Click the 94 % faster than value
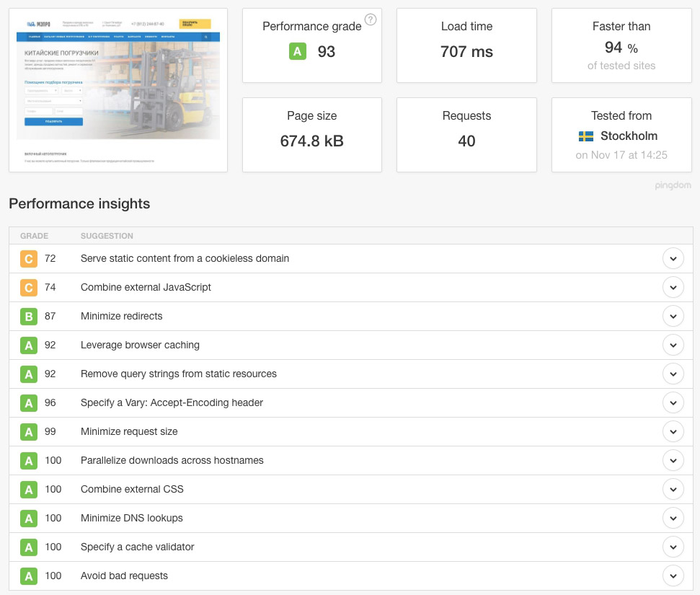Viewport: 700px width, 595px height. point(621,48)
